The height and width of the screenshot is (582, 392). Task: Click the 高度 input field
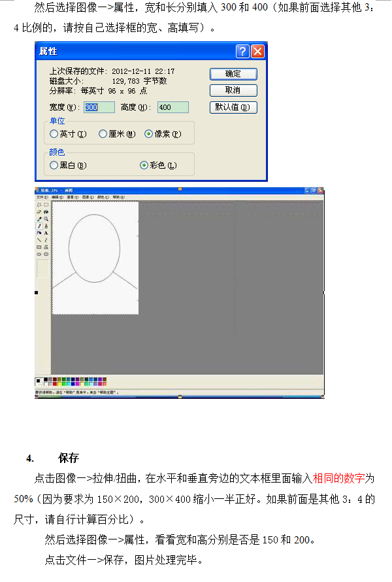172,107
